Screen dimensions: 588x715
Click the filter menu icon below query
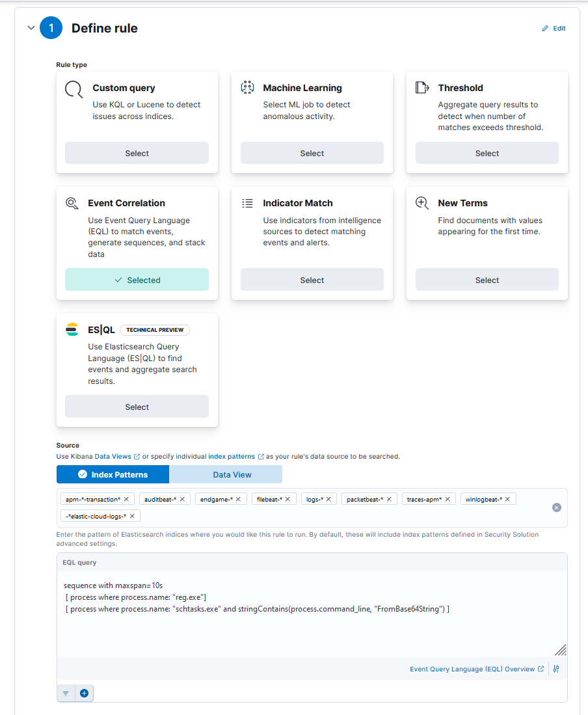66,694
